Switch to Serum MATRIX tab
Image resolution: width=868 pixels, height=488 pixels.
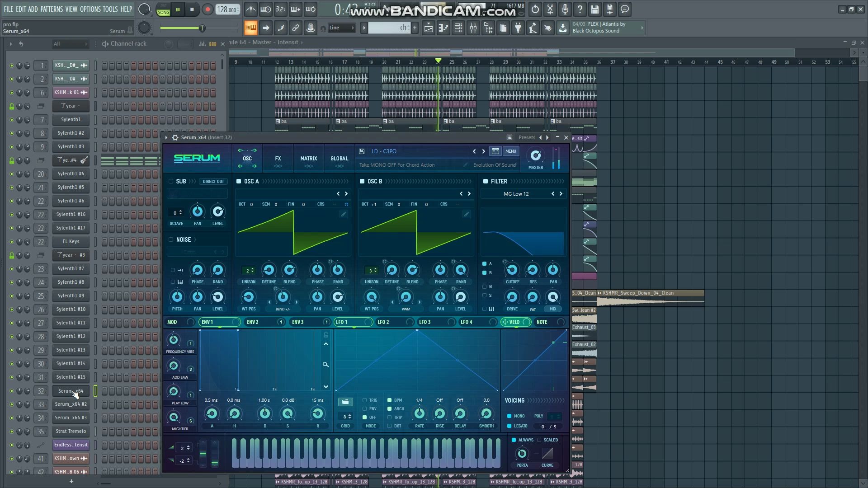pos(309,159)
